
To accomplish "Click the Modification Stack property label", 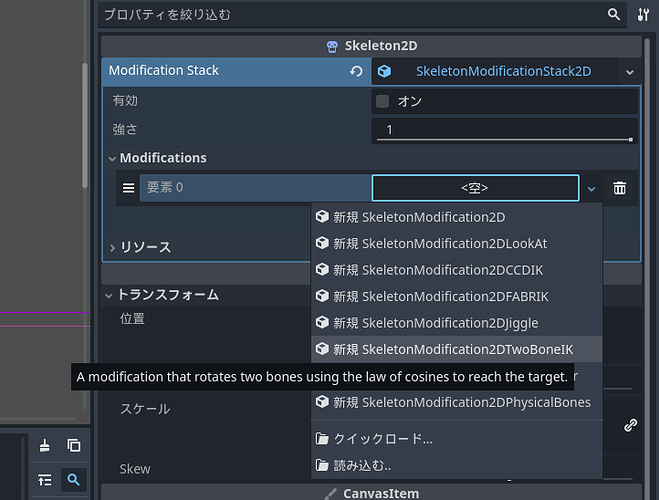I will [163, 70].
